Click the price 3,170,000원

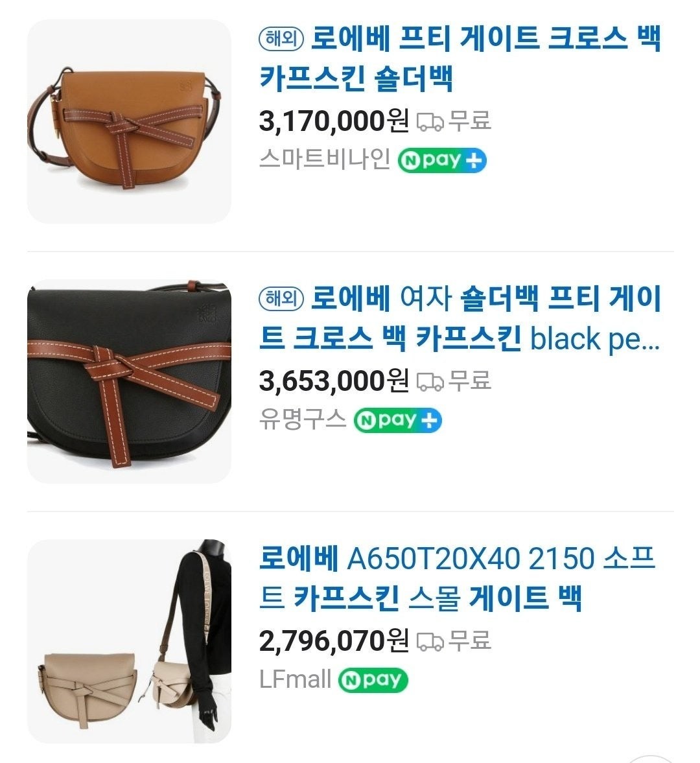click(x=334, y=121)
